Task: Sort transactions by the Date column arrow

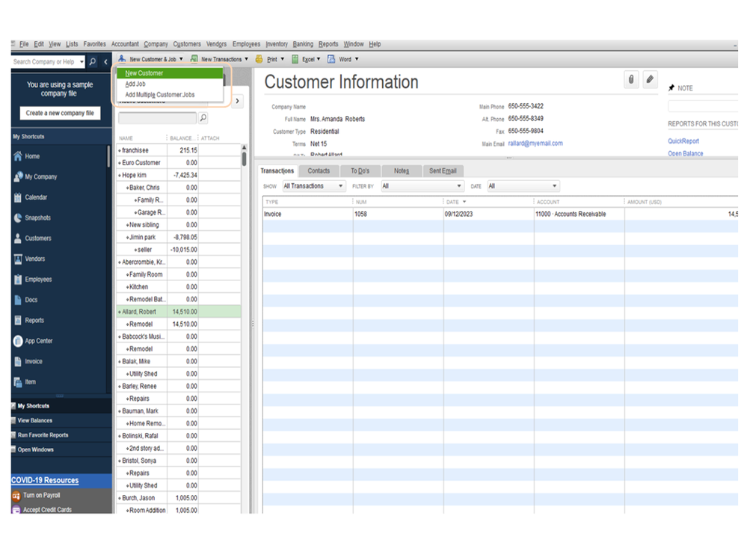Action: [464, 202]
